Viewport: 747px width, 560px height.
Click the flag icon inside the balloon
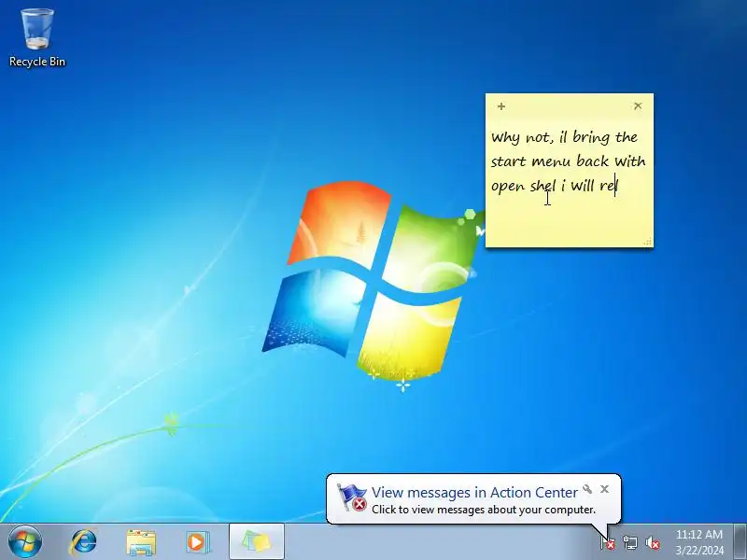click(352, 497)
